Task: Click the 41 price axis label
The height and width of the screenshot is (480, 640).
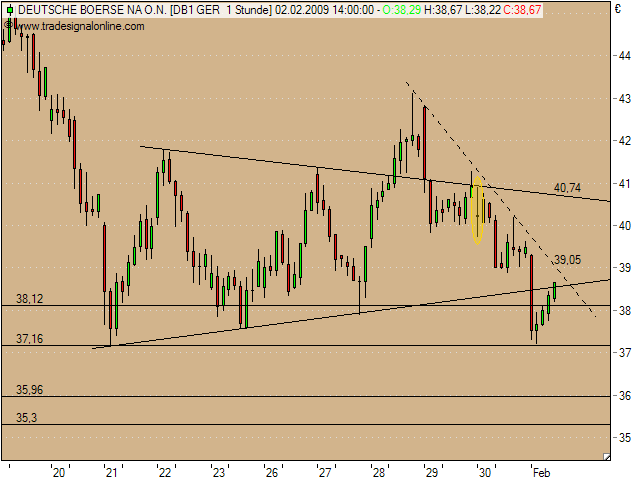Action: click(624, 183)
